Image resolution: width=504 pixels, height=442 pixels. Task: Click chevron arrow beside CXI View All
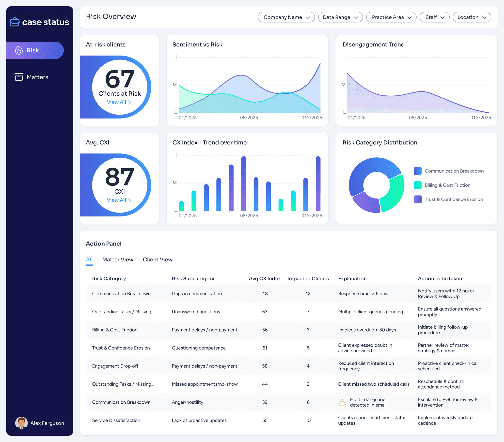pyautogui.click(x=130, y=200)
